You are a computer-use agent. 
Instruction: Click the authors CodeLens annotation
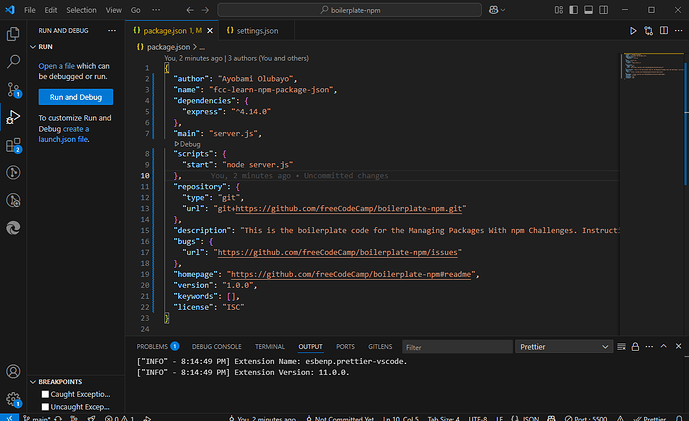coord(236,58)
